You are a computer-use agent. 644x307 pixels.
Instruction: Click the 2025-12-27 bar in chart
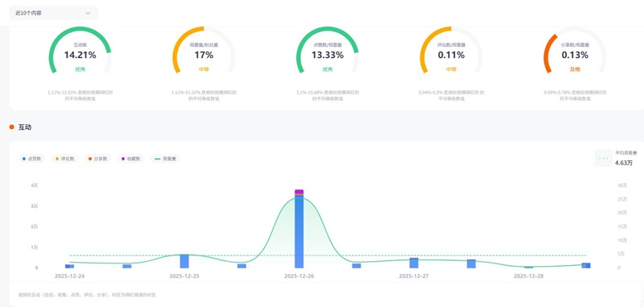pos(414,263)
